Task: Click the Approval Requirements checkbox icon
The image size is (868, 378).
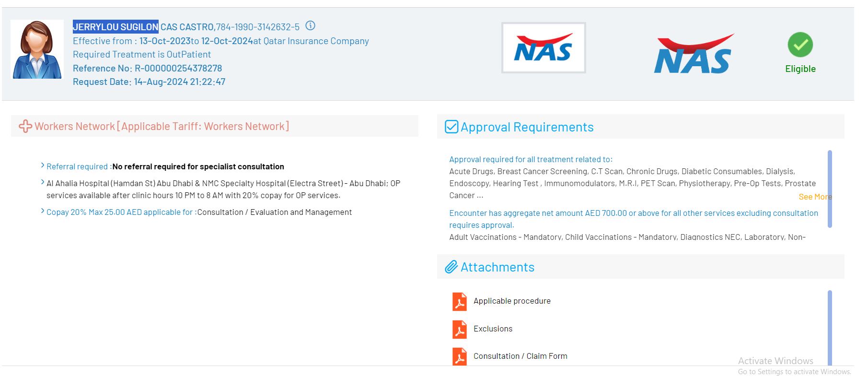Action: pyautogui.click(x=451, y=127)
